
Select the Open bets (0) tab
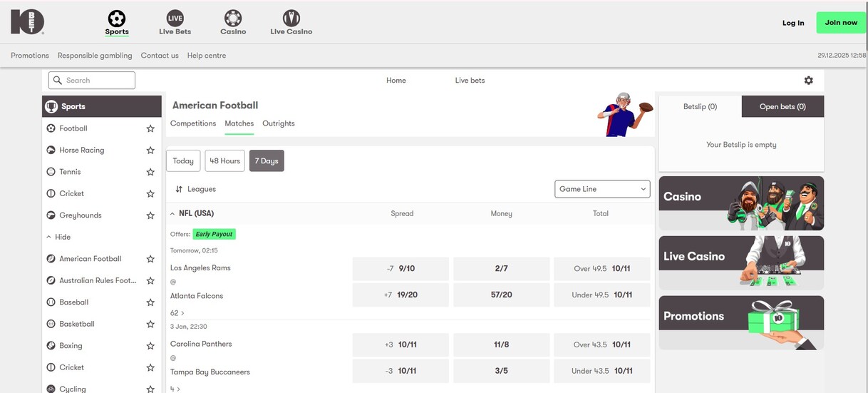click(782, 106)
